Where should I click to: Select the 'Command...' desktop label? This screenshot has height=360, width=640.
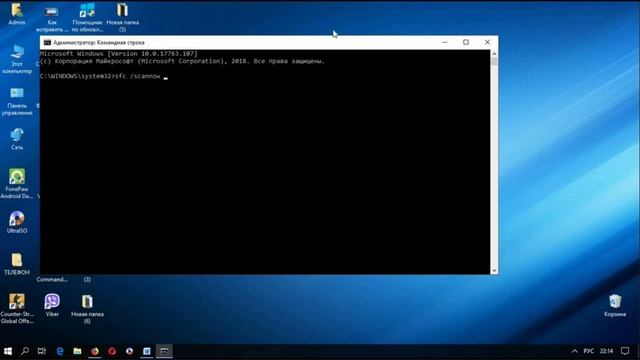pyautogui.click(x=52, y=280)
